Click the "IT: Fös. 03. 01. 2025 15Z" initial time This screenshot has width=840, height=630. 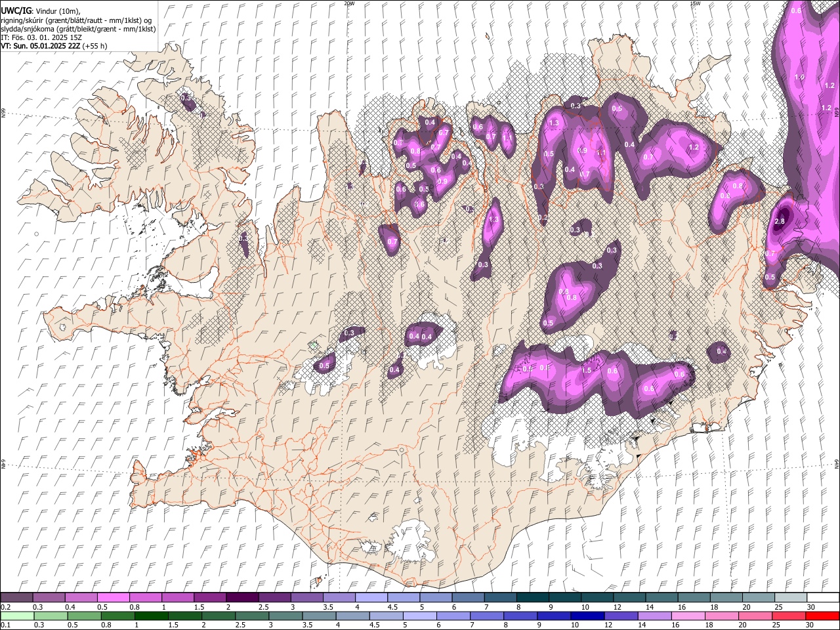tap(41, 37)
